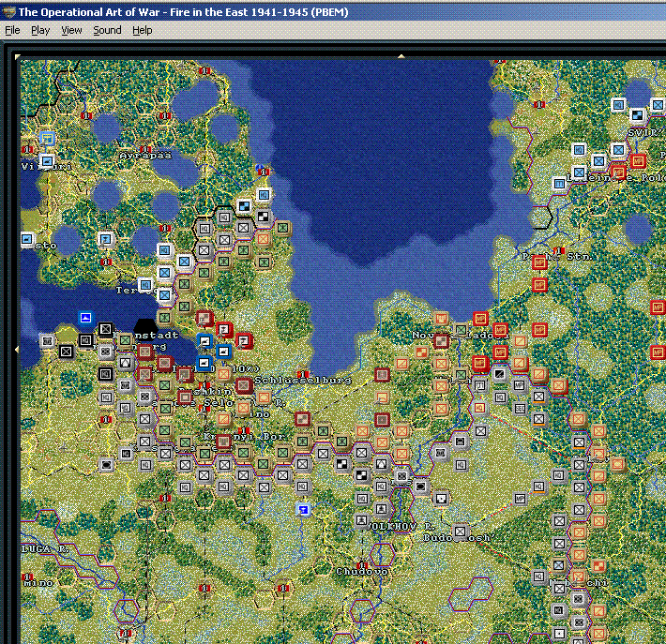Select the checkered Finnish unit above the SVIR label
Image resolution: width=666 pixels, height=644 pixels.
637,114
